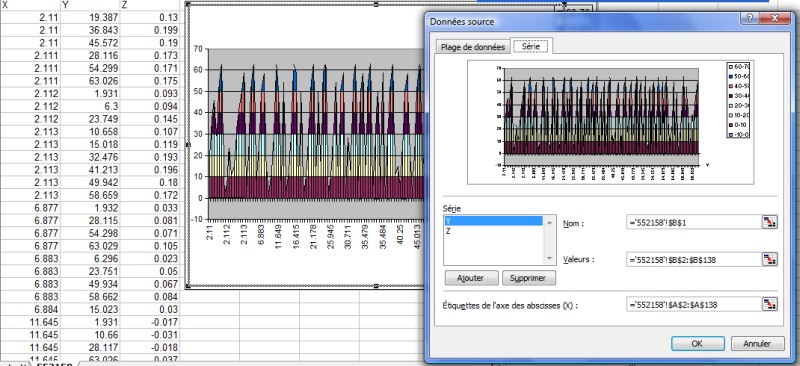800x366 pixels.
Task: Click the range selector icon beside Nom field
Action: [x=769, y=222]
